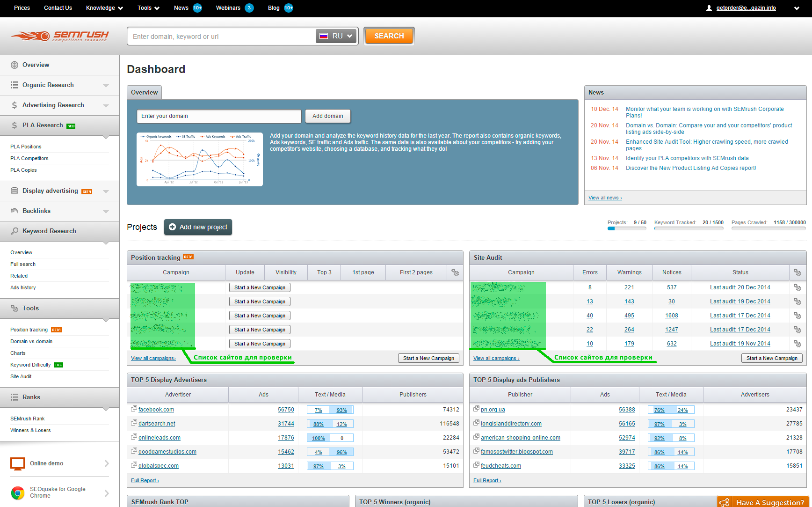Viewport: 812px width, 507px height.
Task: Click pn.org.ua 76% text share bar
Action: tap(660, 410)
